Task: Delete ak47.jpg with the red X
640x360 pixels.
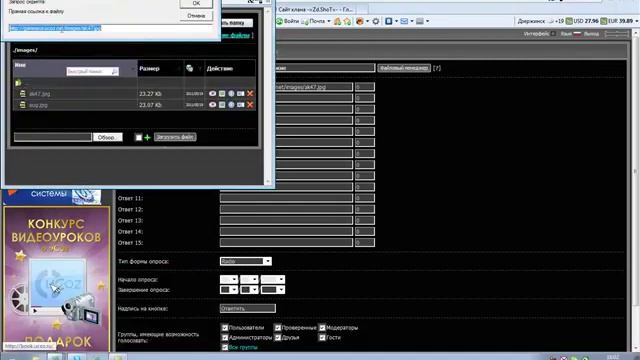Action: [x=250, y=93]
